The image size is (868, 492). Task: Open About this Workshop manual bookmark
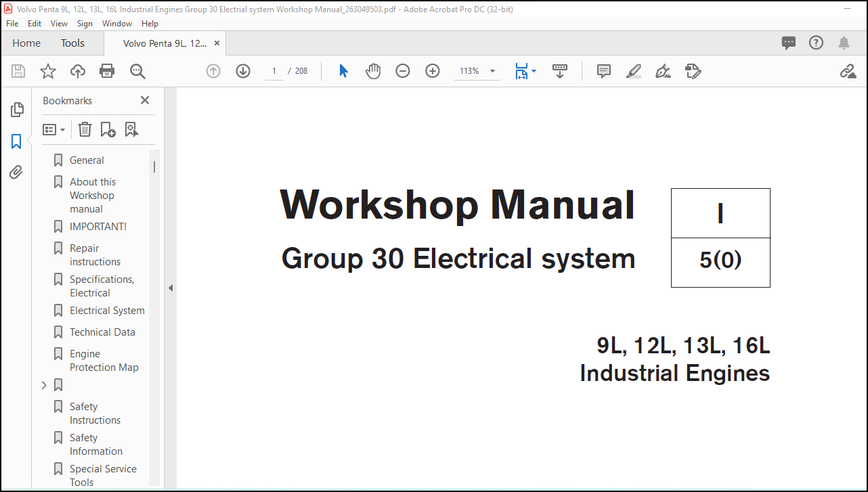(93, 196)
